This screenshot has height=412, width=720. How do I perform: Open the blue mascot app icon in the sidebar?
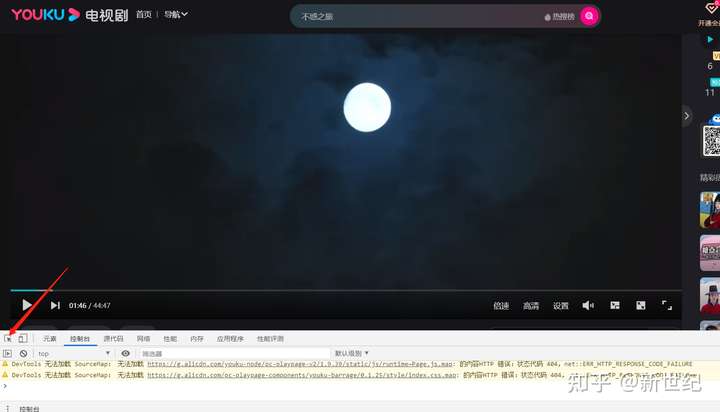pos(714,120)
